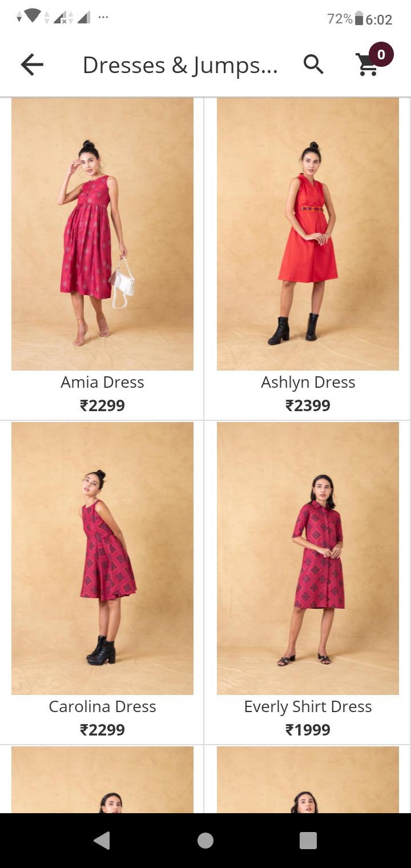Tap the ₹1999 price label
The image size is (411, 868).
click(x=308, y=730)
